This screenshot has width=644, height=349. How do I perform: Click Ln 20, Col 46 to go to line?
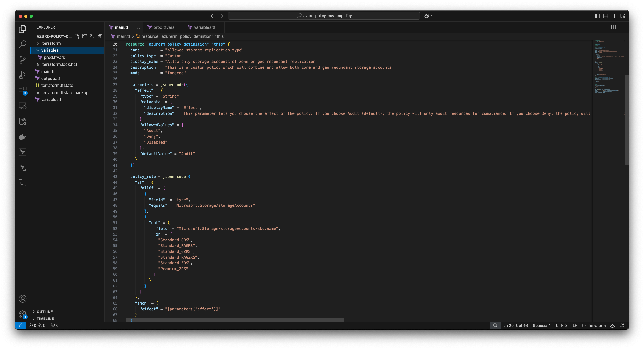[x=515, y=326]
